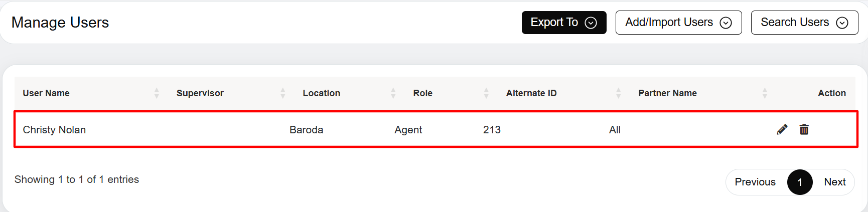This screenshot has height=212, width=868.
Task: Open the Export To dropdown
Action: pos(564,23)
